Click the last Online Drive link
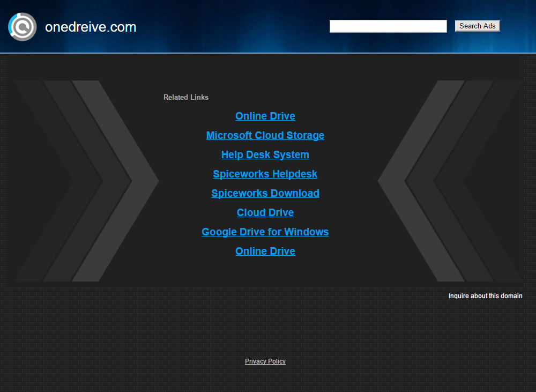 [x=265, y=252]
